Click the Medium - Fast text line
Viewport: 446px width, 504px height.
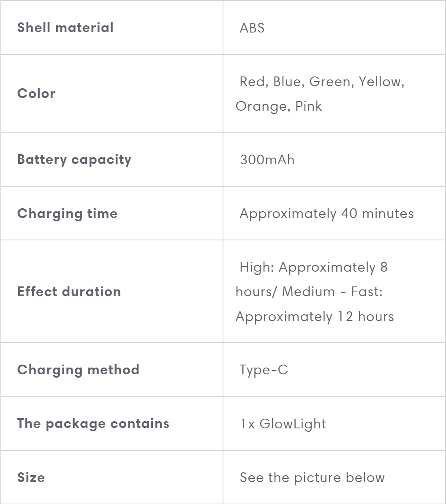tap(332, 292)
